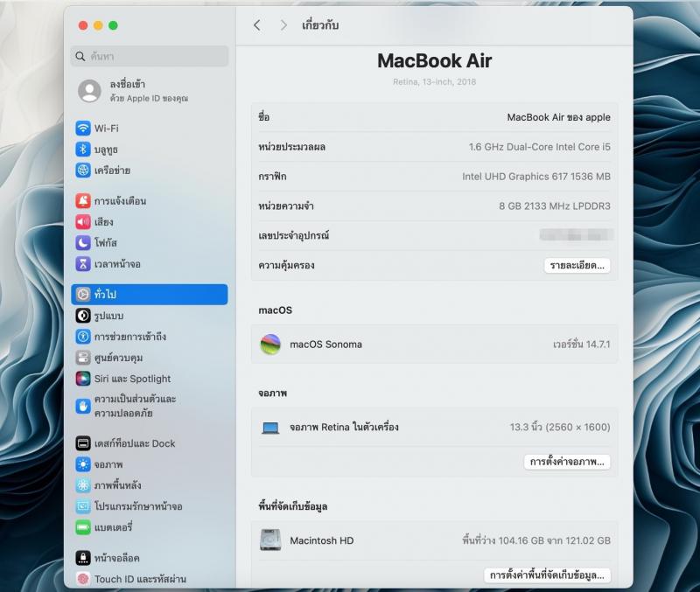
Task: Click the search field (ค้นหา)
Action: (x=150, y=56)
